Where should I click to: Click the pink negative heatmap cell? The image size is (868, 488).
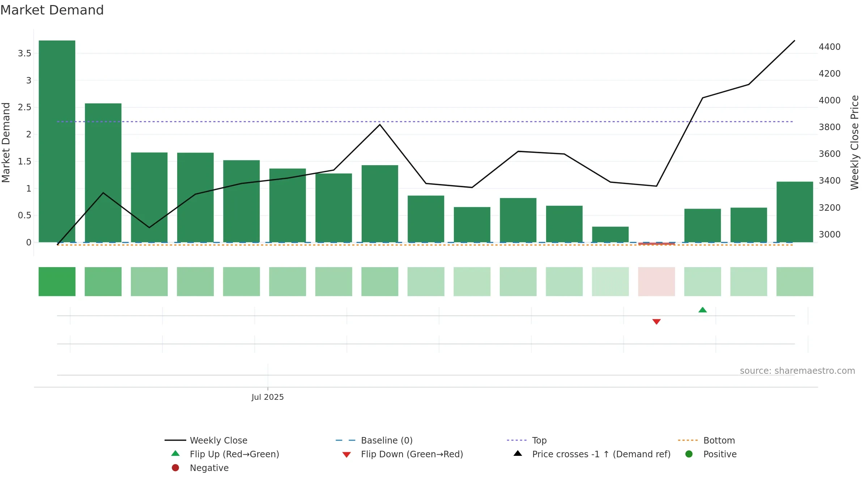[x=656, y=282]
